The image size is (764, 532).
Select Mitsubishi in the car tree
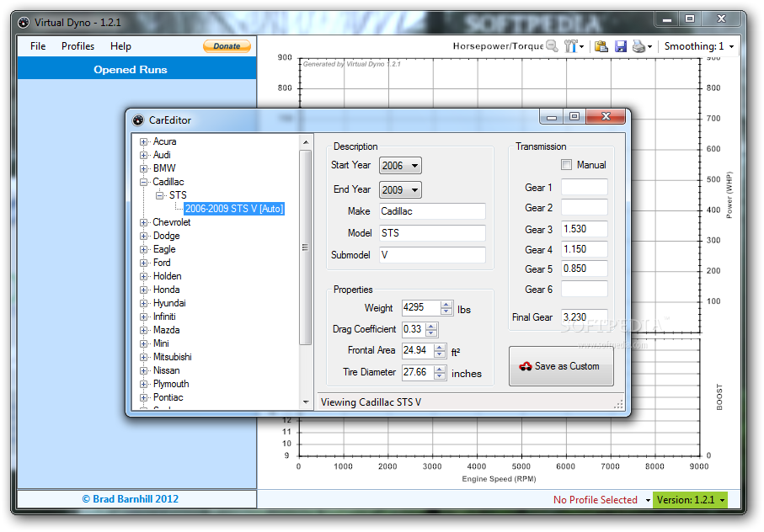click(172, 357)
